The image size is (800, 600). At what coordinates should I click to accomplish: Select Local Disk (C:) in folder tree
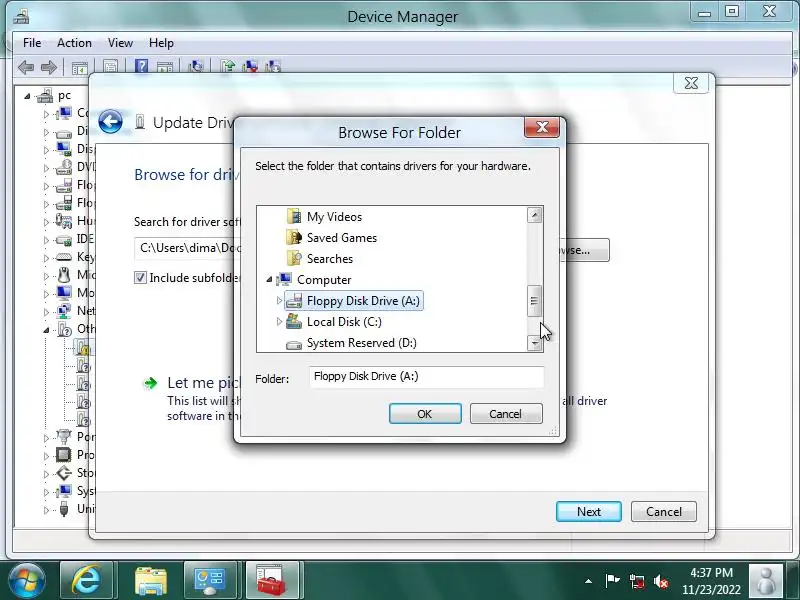(x=344, y=322)
